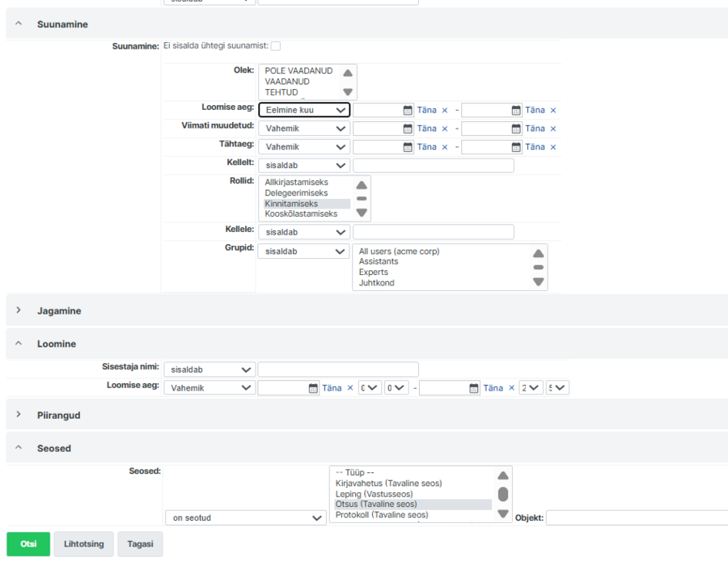This screenshot has width=728, height=566.
Task: Clear end date X in Loomine section's Loomise aeg
Action: (x=511, y=388)
